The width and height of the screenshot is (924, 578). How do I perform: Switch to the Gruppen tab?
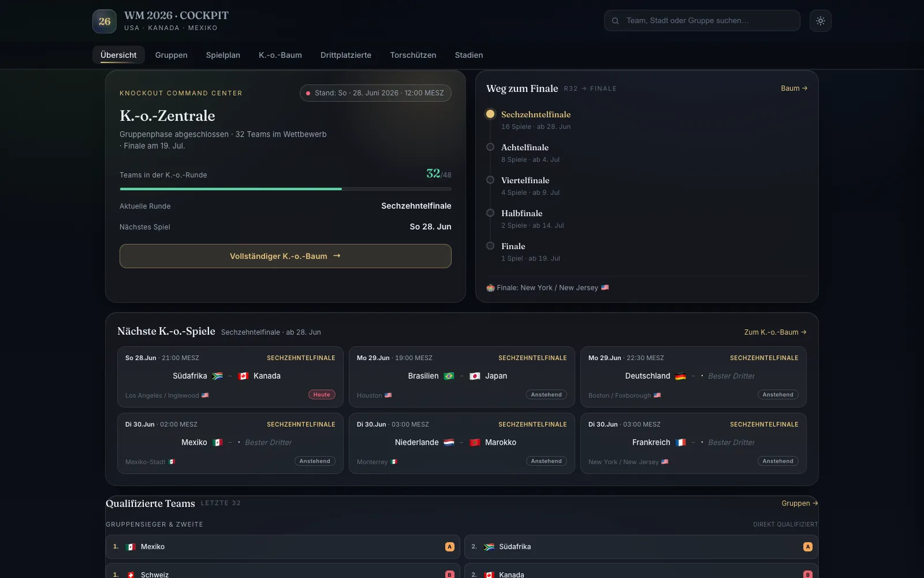172,55
